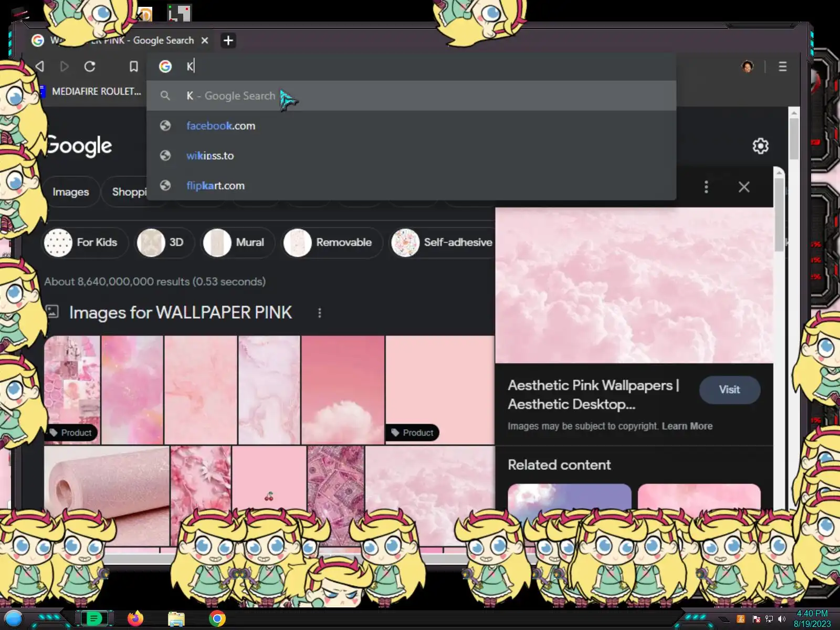Open the pink related content thumbnail
The height and width of the screenshot is (630, 840).
point(699,496)
